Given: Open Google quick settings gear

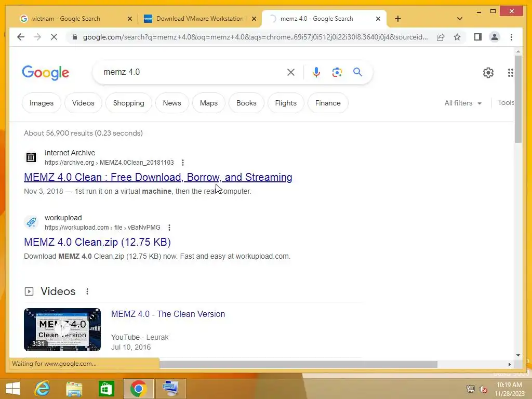Looking at the screenshot, I should 488,73.
